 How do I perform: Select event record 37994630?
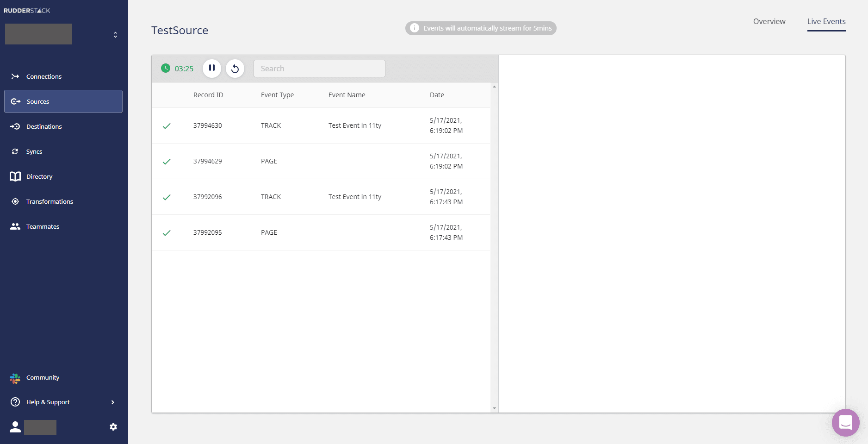(x=208, y=125)
